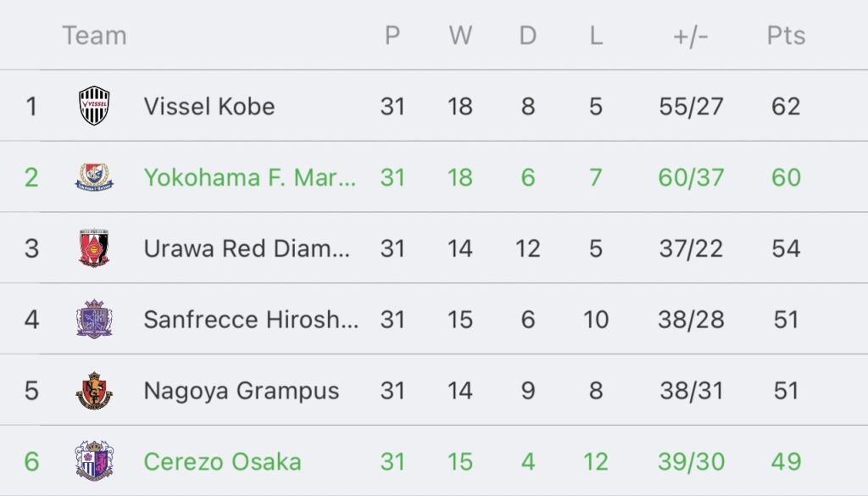Tap Vissel Kobe's 62 points value
The height and width of the screenshot is (496, 868).
pos(786,106)
